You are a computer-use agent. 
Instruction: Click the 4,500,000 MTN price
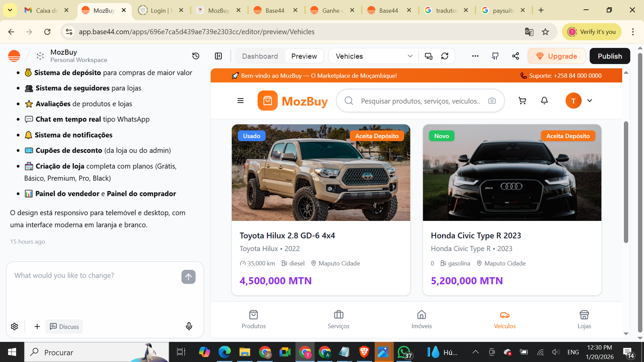(276, 281)
